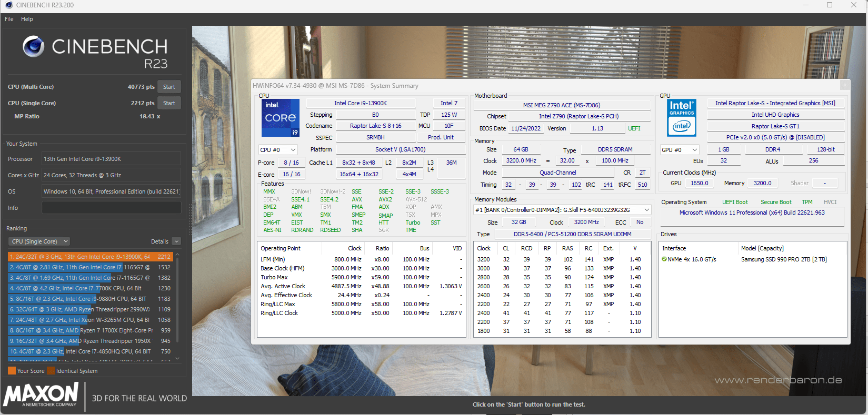The image size is (868, 415).
Task: Open the File menu
Action: pos(9,19)
